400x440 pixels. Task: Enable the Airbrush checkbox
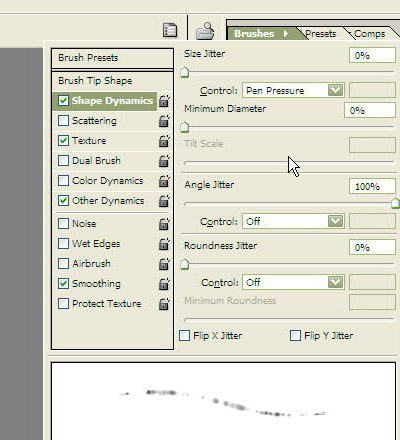(x=63, y=263)
